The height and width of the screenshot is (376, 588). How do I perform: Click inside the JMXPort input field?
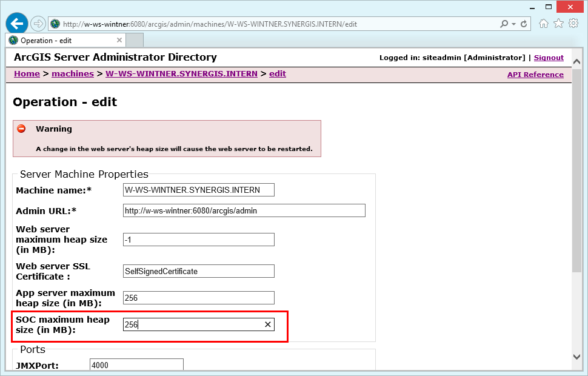136,364
